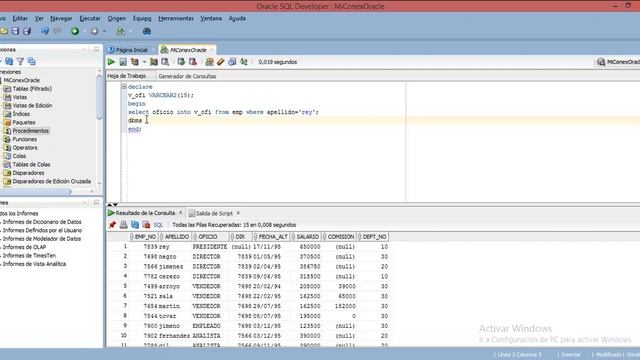640x360 pixels.
Task: Click the Save All icon in main toolbar
Action: pos(27,31)
